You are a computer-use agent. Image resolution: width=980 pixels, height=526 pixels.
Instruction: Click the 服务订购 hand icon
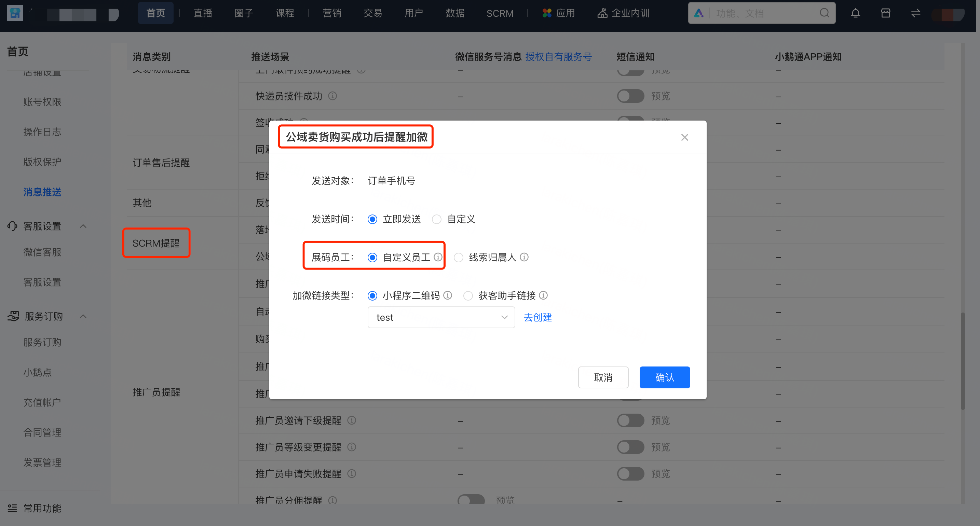click(x=13, y=316)
